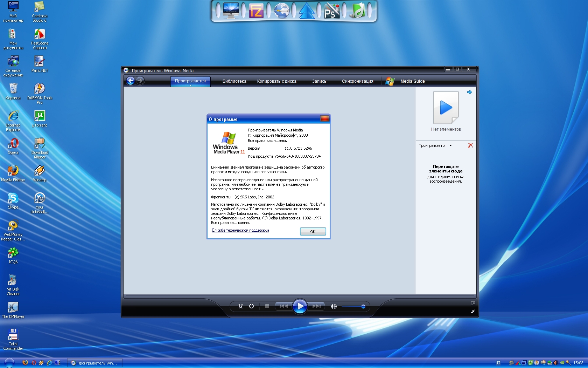Open Photoshop from the top dock

tap(331, 11)
